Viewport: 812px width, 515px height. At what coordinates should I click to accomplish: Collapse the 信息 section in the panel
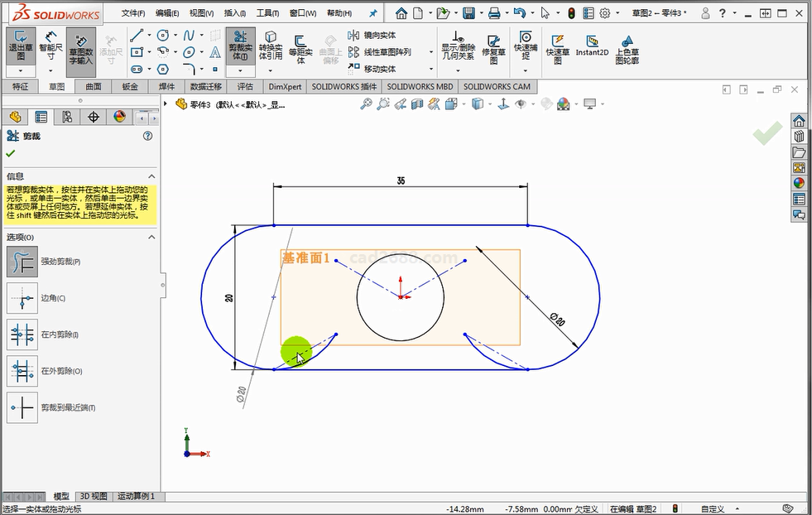[x=151, y=176]
